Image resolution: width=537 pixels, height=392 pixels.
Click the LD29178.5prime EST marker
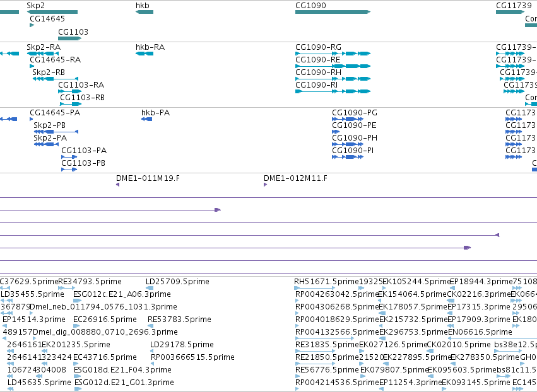point(151,351)
